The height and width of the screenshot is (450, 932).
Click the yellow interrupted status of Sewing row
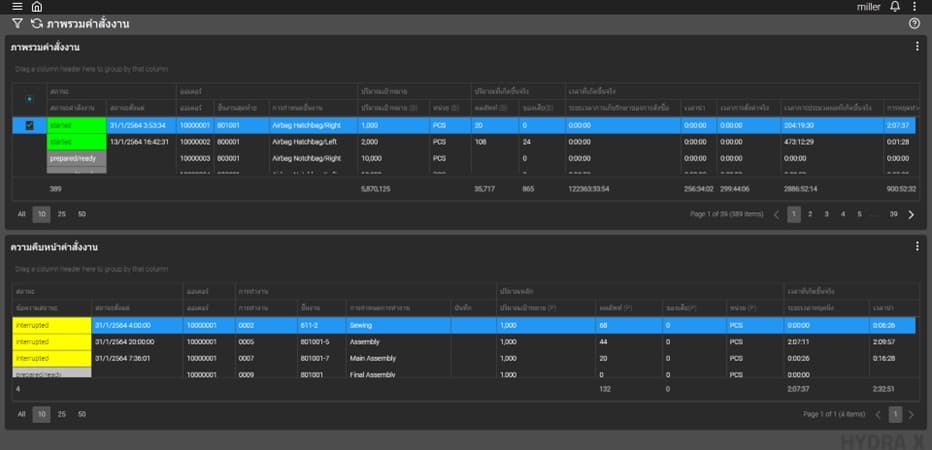click(52, 325)
